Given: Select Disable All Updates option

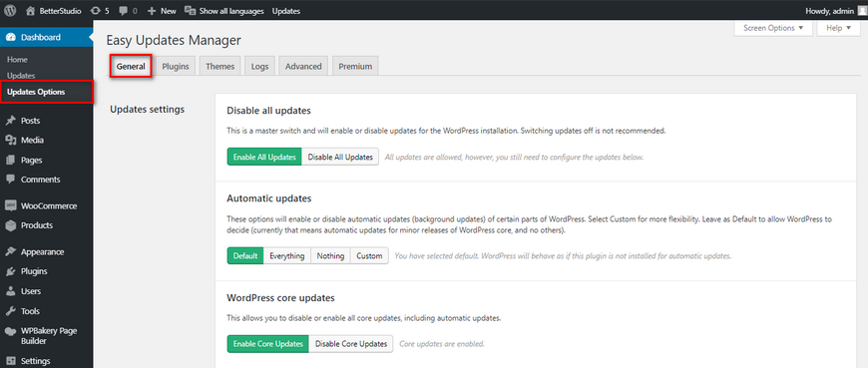Looking at the screenshot, I should click(340, 158).
